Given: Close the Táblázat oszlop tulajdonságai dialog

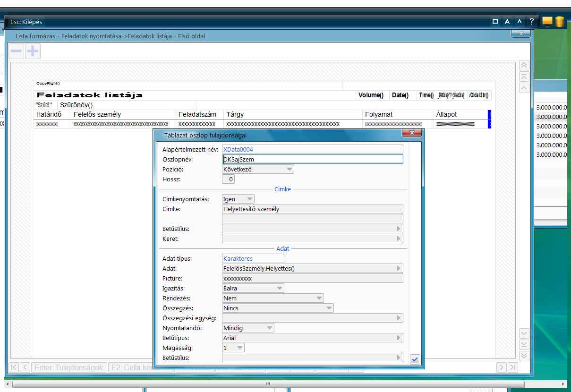Looking at the screenshot, I should 411,134.
